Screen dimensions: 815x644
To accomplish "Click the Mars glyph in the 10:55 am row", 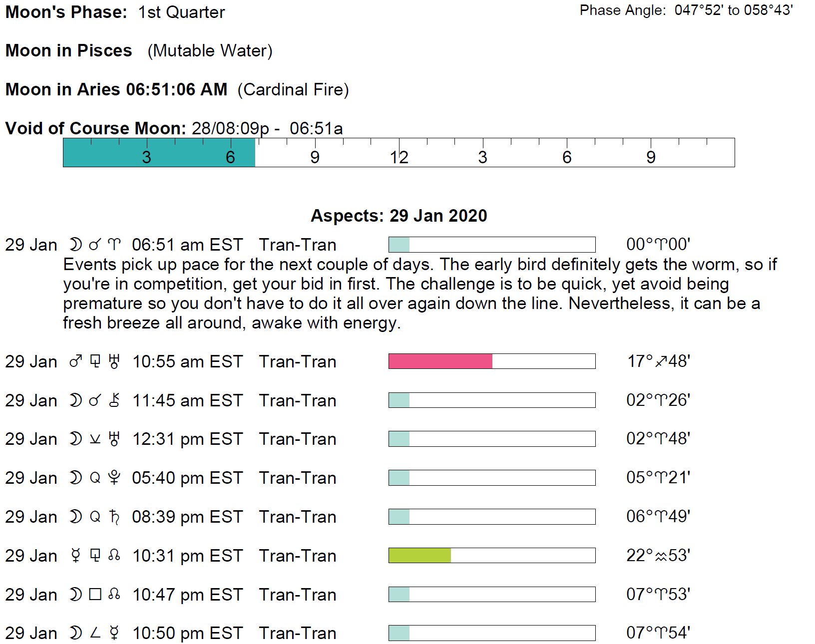I will [75, 361].
